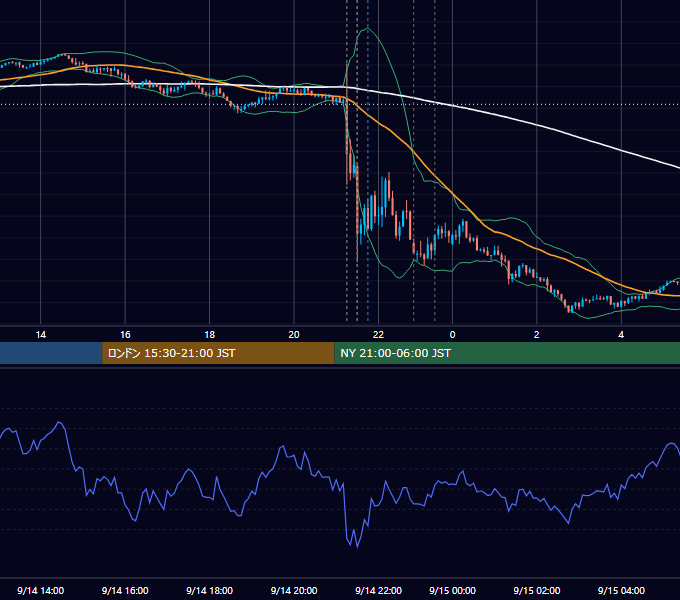Screen dimensions: 680x600
Task: Click the 9/15 04:00 date label
Action: [x=621, y=590]
